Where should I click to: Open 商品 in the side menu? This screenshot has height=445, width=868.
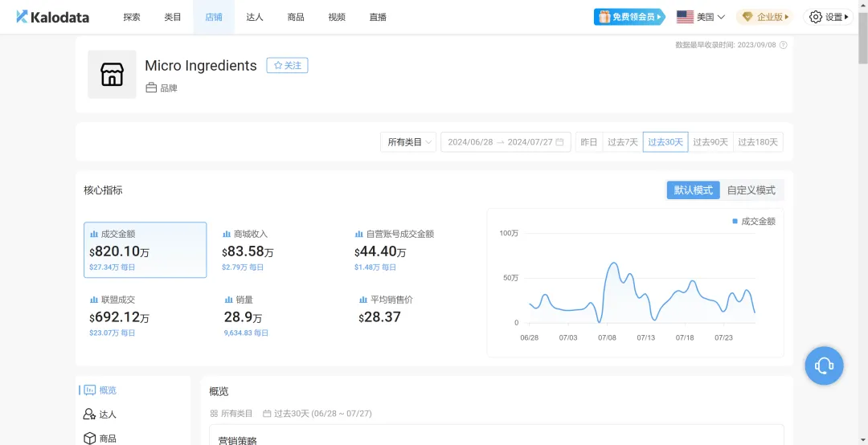pyautogui.click(x=100, y=439)
